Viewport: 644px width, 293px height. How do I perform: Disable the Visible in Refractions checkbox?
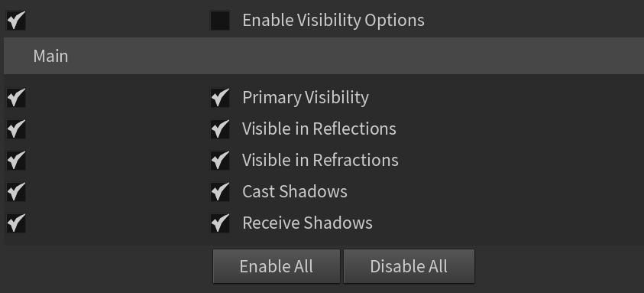click(x=220, y=160)
